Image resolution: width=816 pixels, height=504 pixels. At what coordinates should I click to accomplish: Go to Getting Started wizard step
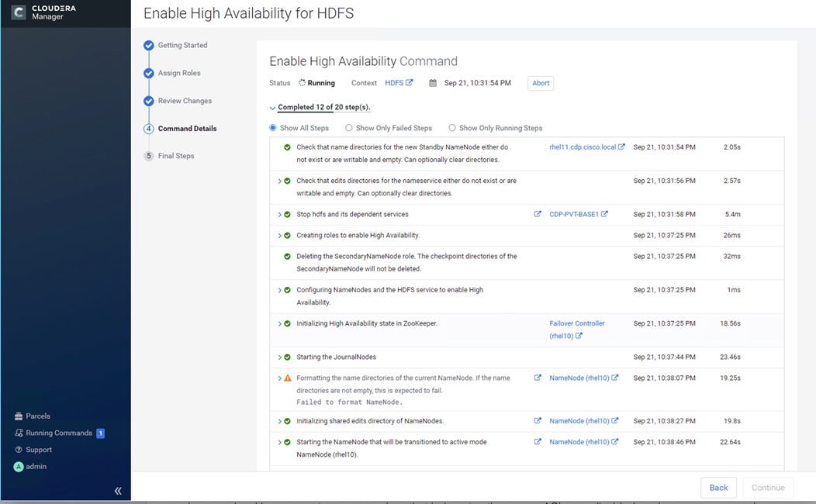coord(182,45)
